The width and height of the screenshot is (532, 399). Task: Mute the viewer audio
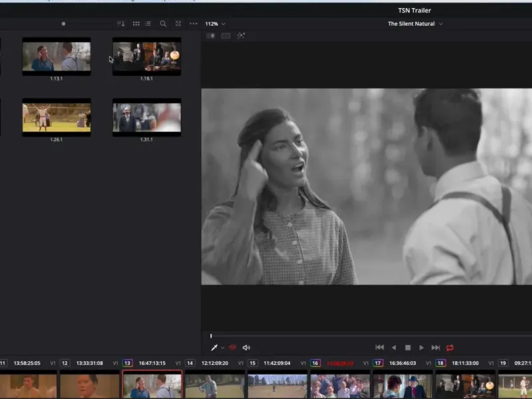pyautogui.click(x=246, y=347)
